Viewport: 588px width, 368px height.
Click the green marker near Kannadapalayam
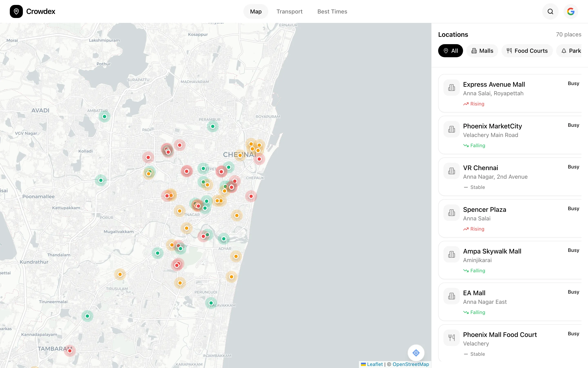(87, 316)
